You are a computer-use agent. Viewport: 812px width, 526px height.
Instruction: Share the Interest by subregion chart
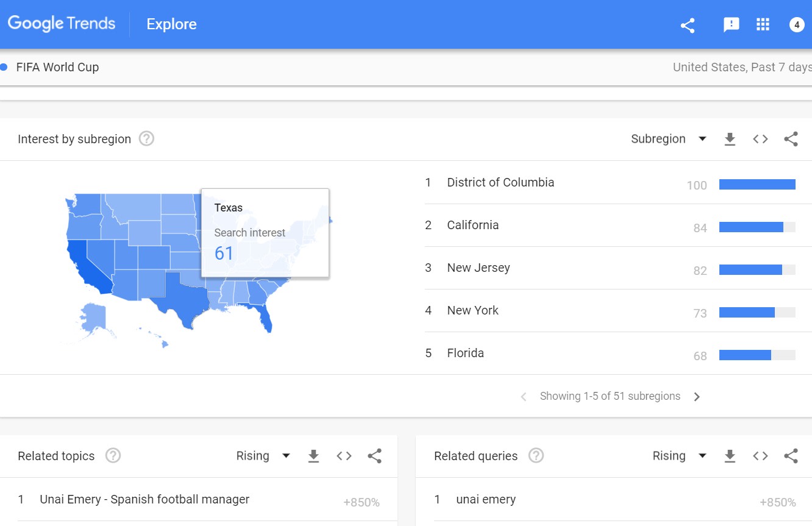[791, 139]
